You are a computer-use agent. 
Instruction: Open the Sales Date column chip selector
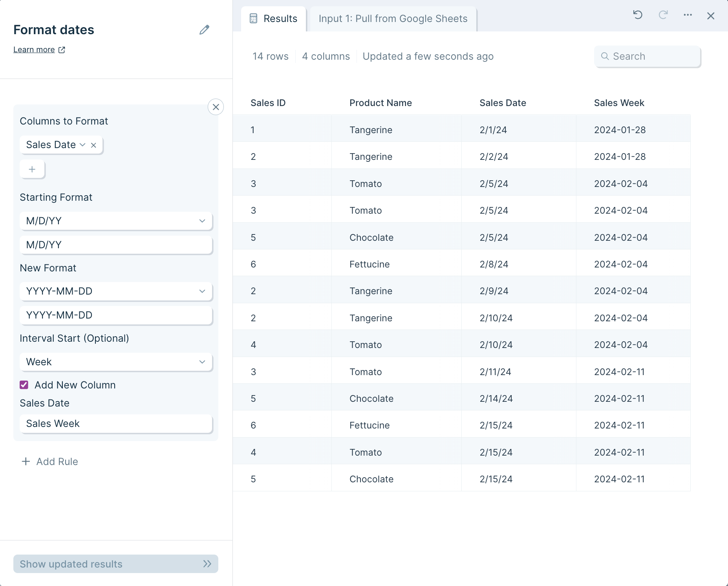tap(55, 145)
